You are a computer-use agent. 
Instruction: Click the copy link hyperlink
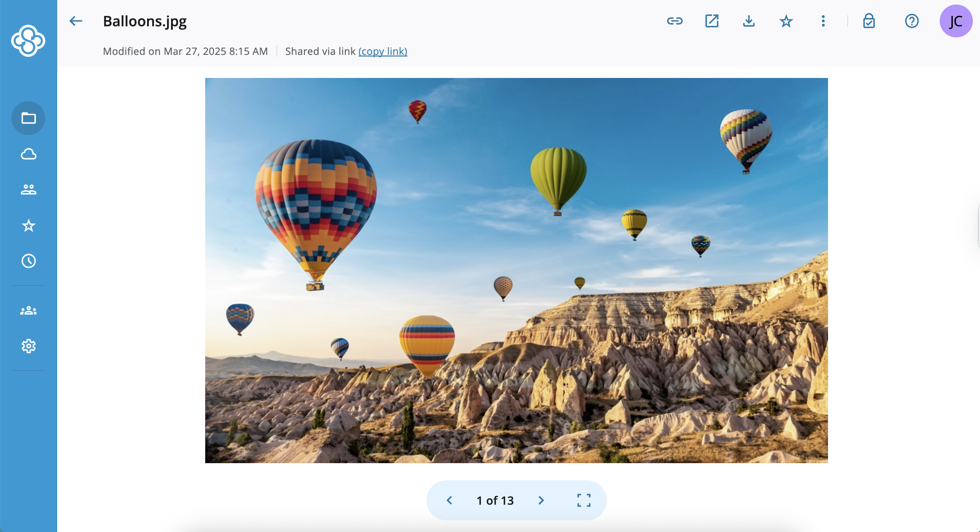[x=383, y=51]
